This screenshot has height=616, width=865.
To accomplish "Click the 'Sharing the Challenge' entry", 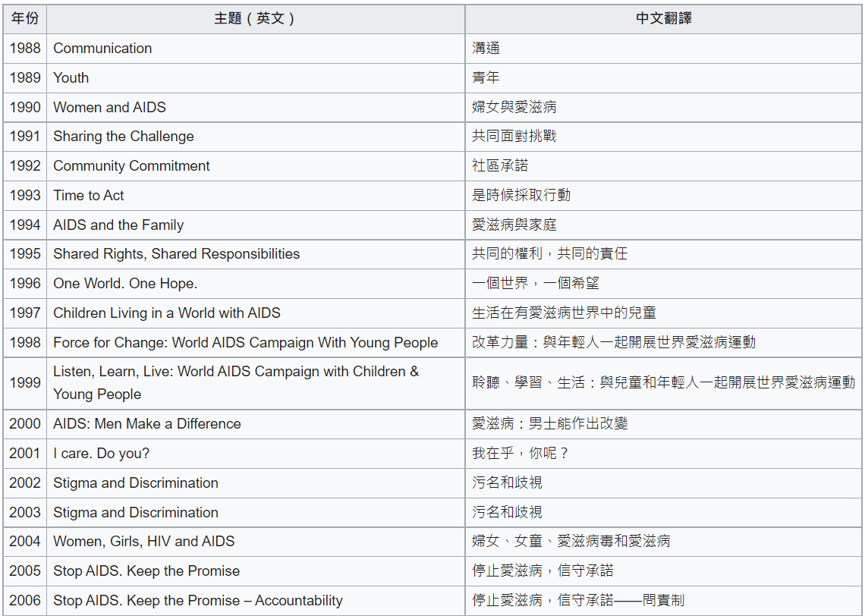I will 124,137.
